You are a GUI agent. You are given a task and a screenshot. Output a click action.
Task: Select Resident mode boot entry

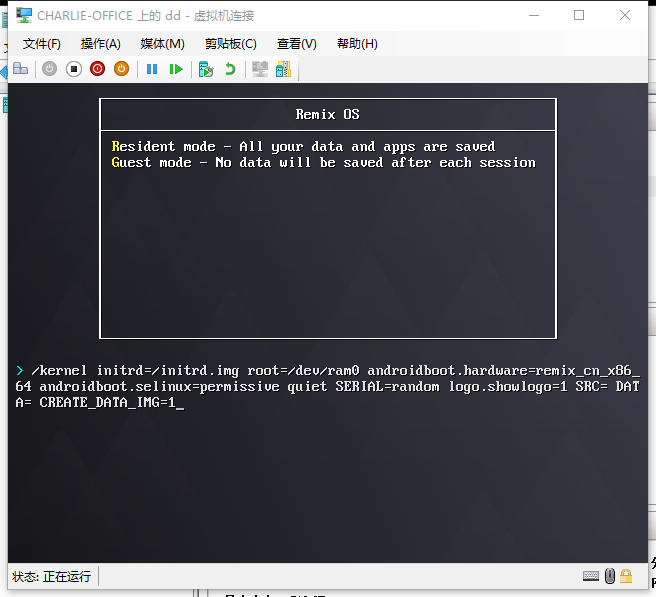point(303,146)
